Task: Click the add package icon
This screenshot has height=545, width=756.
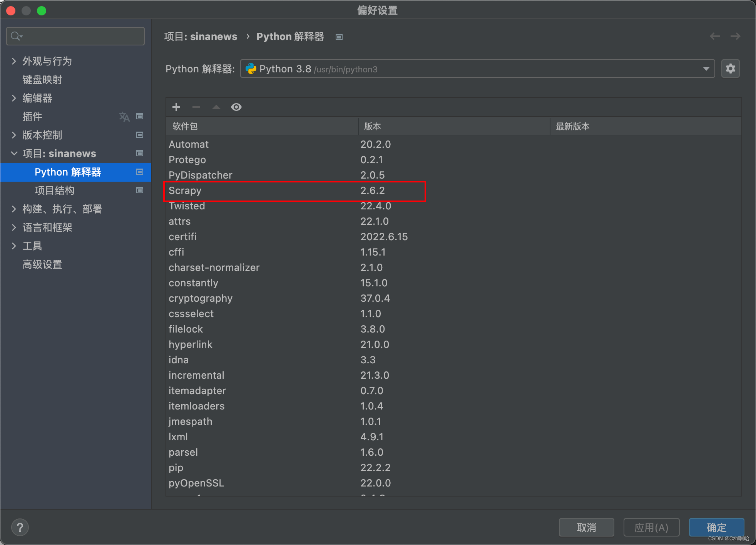Action: (x=176, y=107)
